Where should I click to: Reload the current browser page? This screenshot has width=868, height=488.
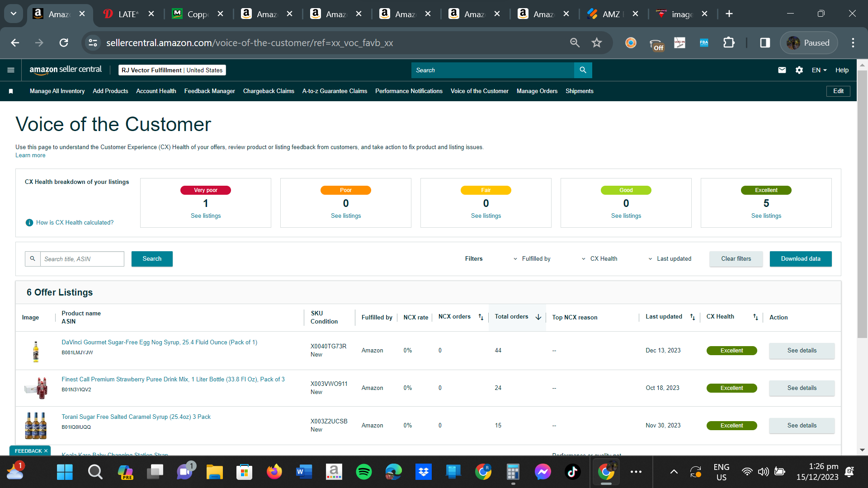click(x=64, y=43)
